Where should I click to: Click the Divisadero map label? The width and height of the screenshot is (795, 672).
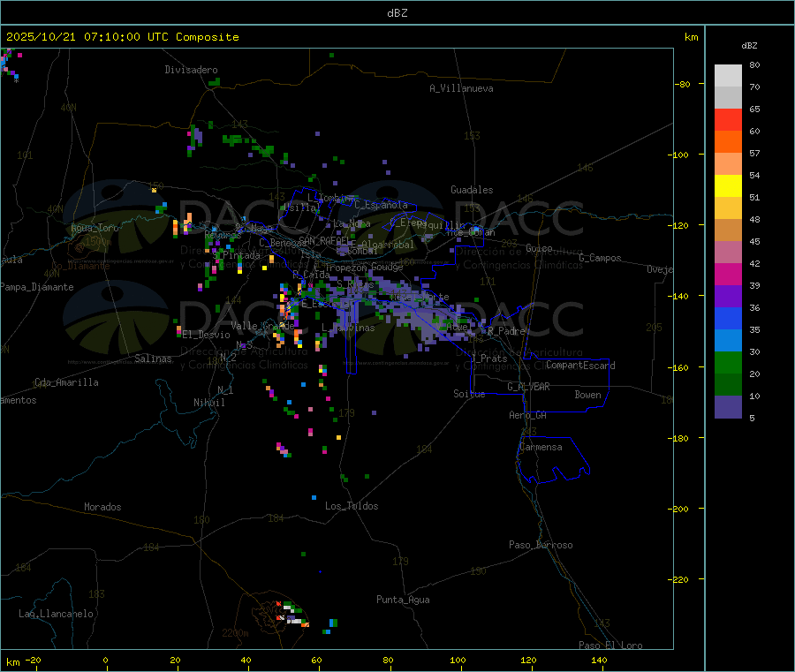[191, 70]
